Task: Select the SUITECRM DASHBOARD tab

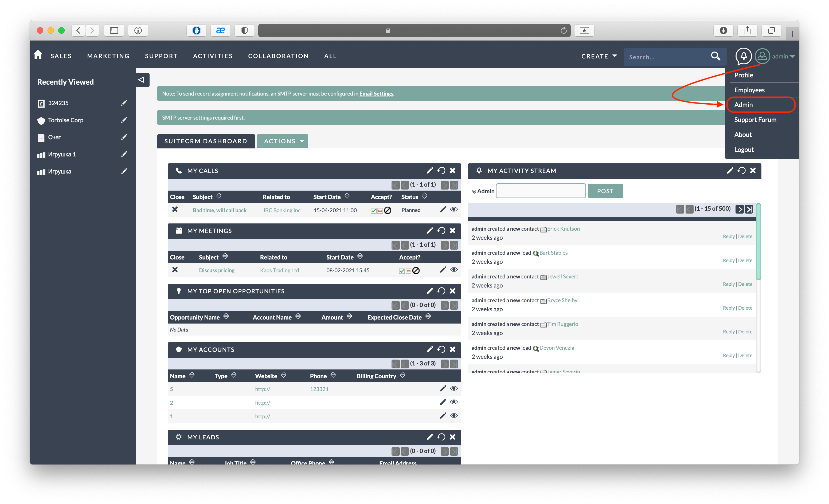Action: [x=206, y=141]
